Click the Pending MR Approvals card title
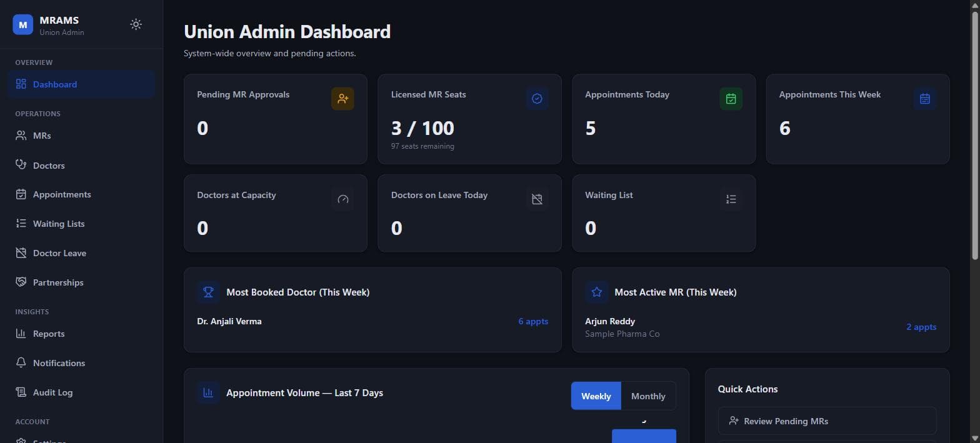980x443 pixels. coord(243,94)
